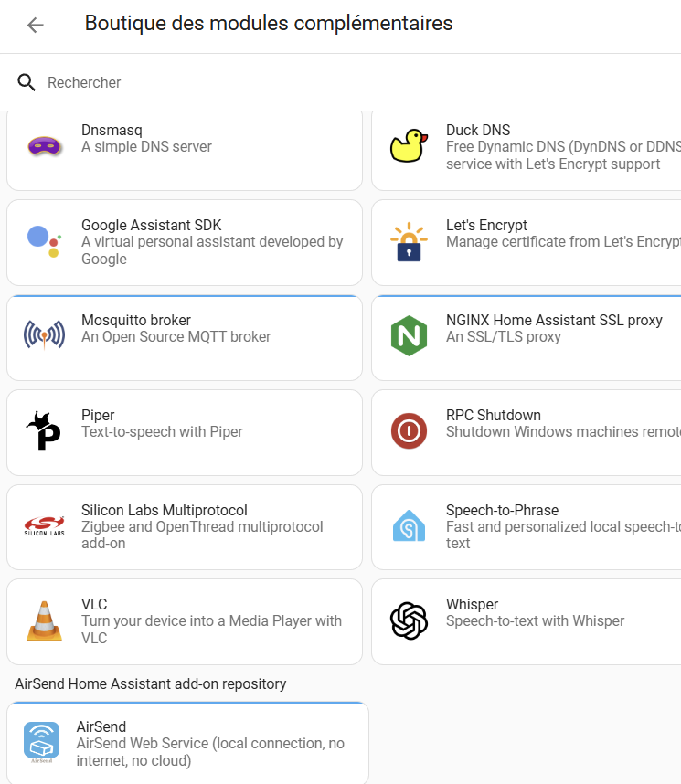Viewport: 681px width, 784px height.
Task: Click AirSend Home Assistant add-on repository heading
Action: pos(151,683)
